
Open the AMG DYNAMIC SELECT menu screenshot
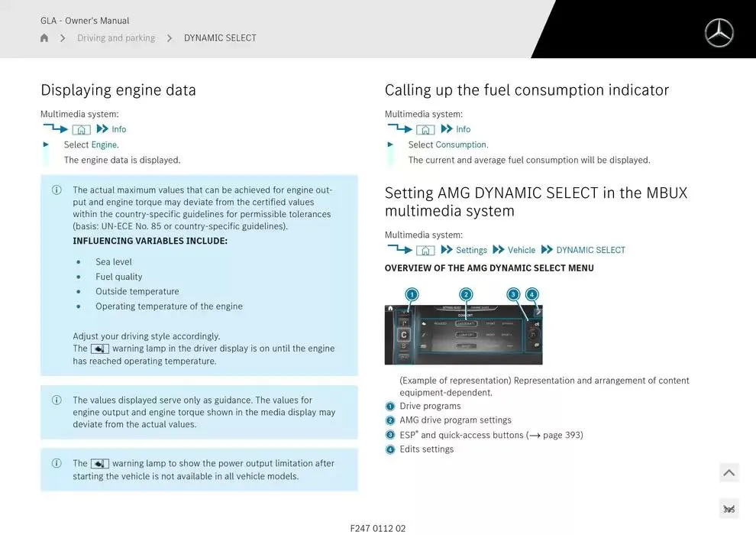[464, 335]
